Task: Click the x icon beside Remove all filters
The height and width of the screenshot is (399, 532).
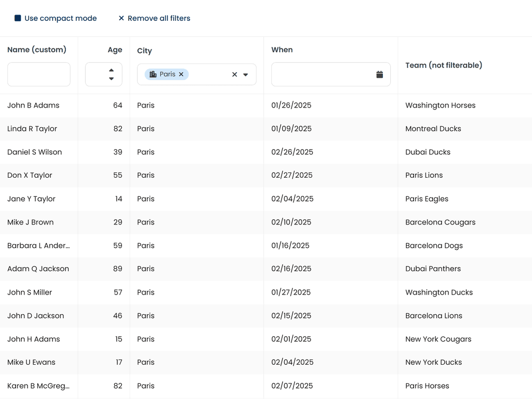Action: (121, 18)
